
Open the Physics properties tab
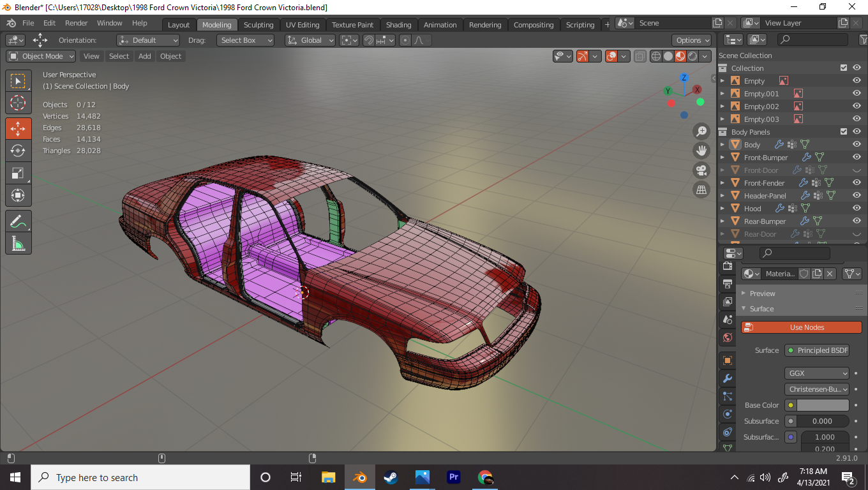coord(727,414)
